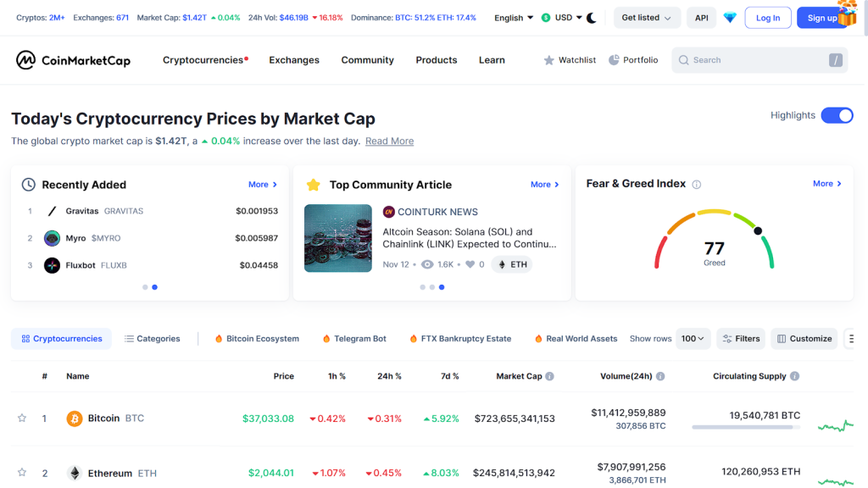Image resolution: width=868 pixels, height=488 pixels.
Task: Click the green USD currency icon
Action: [x=546, y=18]
